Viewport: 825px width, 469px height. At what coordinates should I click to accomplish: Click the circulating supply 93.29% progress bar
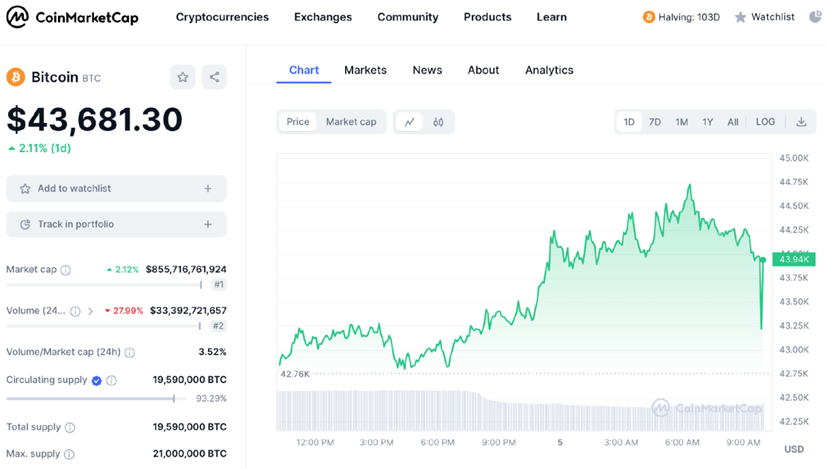(97, 399)
